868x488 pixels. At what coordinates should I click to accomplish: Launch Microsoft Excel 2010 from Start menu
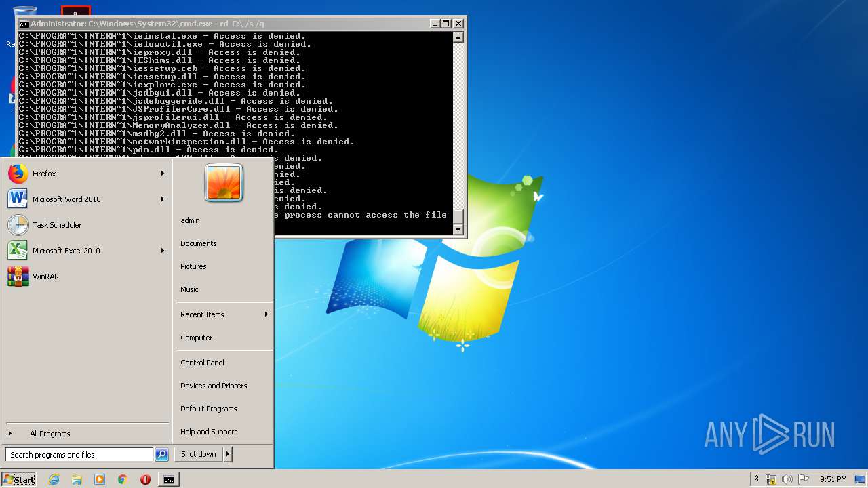tap(87, 251)
